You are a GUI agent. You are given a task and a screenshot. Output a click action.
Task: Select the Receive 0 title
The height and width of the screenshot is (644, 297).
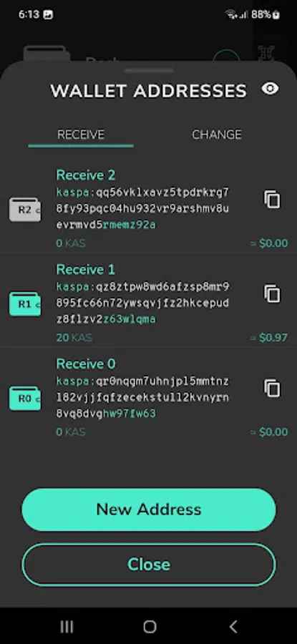point(86,364)
